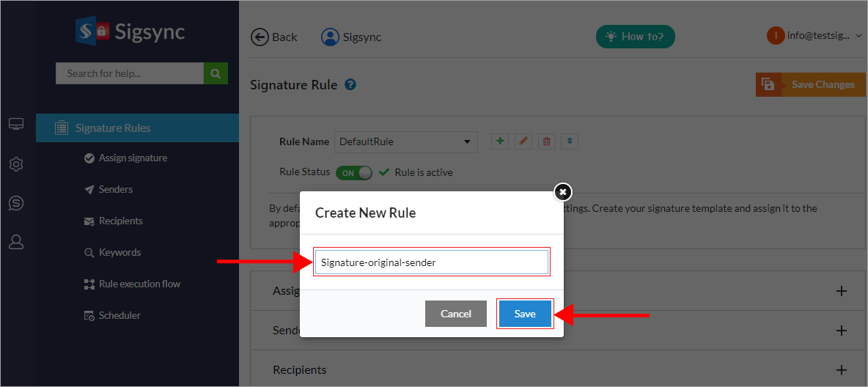This screenshot has height=387, width=868.
Task: Click the rule name text input field
Action: point(432,262)
